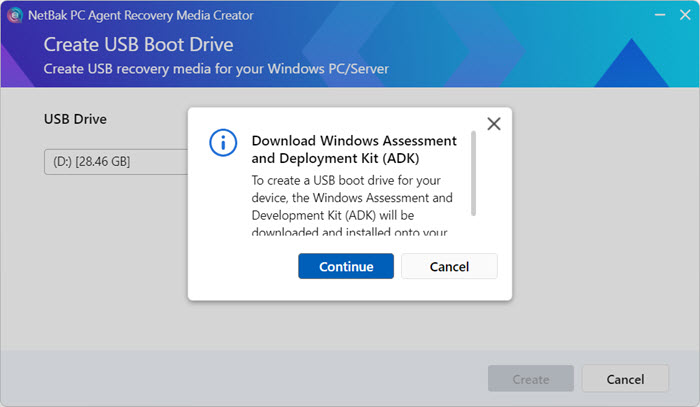The height and width of the screenshot is (407, 700).
Task: Click the dialog's vertical scrollbar
Action: click(473, 173)
